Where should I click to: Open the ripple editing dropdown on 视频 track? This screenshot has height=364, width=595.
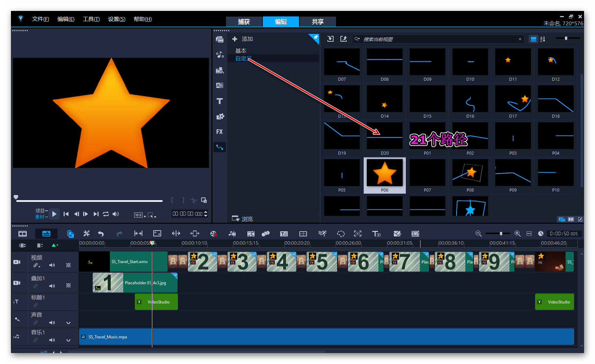(37, 265)
